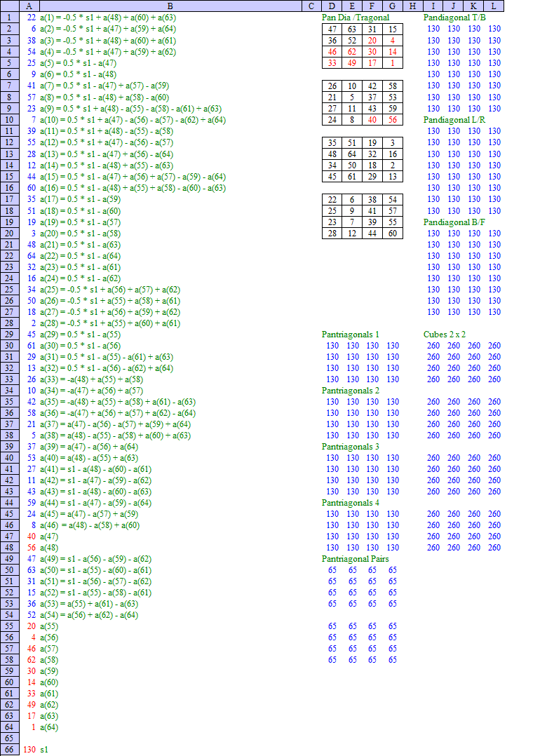Image resolution: width=554 pixels, height=756 pixels.
Task: Click the value 22 in row 1
Action: [x=32, y=18]
